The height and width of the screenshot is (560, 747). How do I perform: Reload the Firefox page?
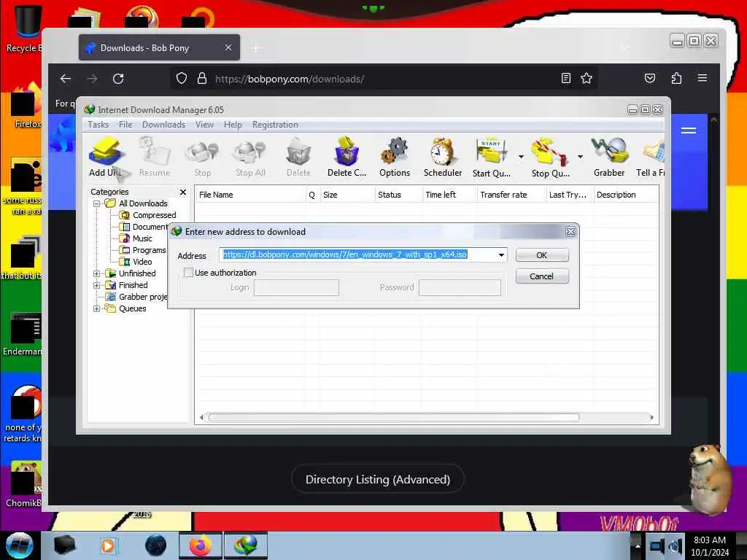tap(118, 79)
